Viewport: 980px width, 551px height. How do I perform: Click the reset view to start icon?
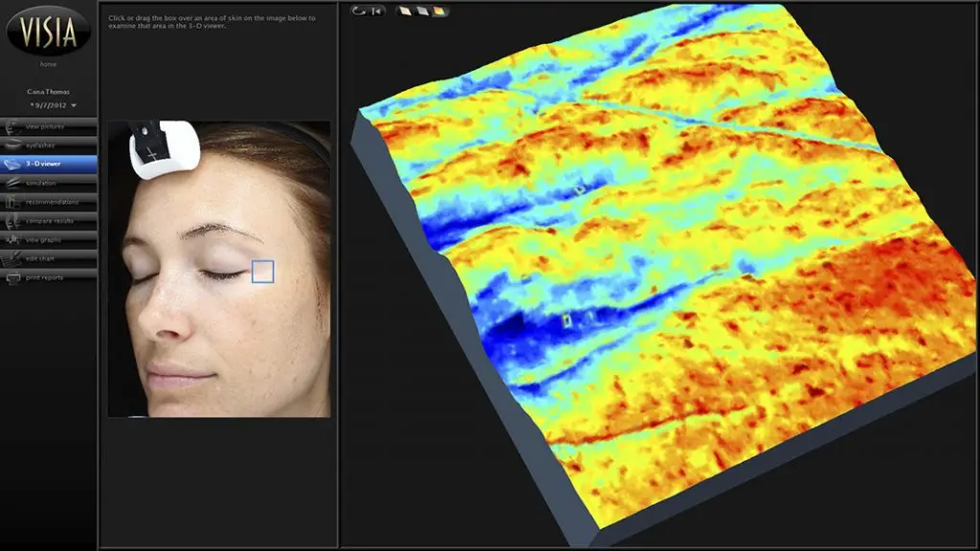(x=375, y=11)
